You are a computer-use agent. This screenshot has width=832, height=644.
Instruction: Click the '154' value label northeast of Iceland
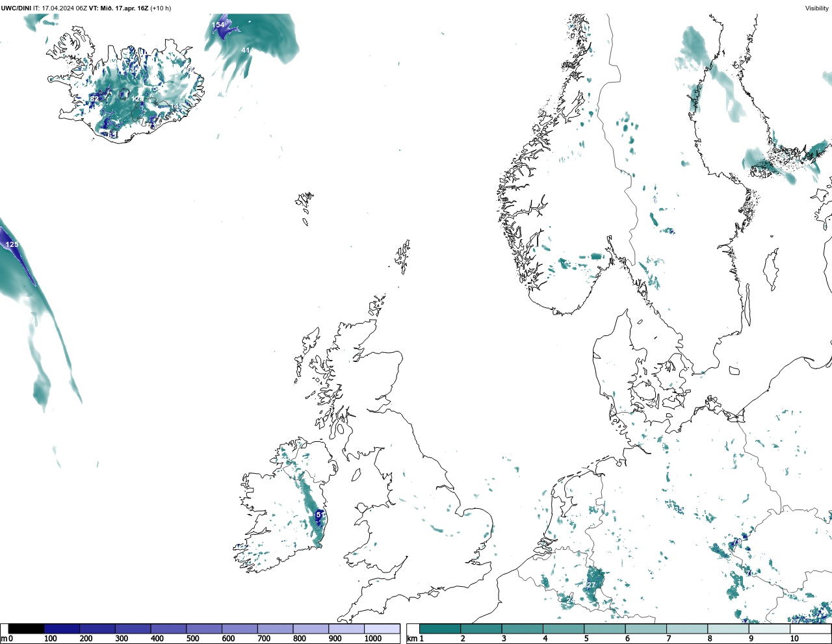tap(218, 25)
